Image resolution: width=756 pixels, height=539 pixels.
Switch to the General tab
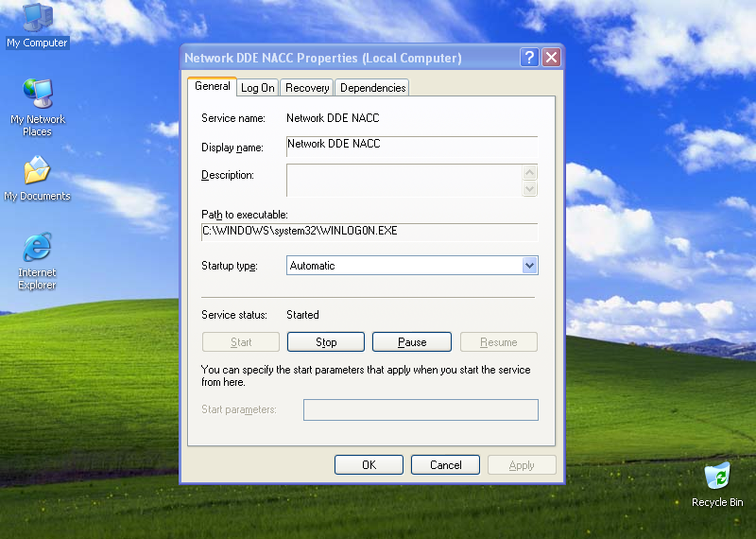[212, 86]
